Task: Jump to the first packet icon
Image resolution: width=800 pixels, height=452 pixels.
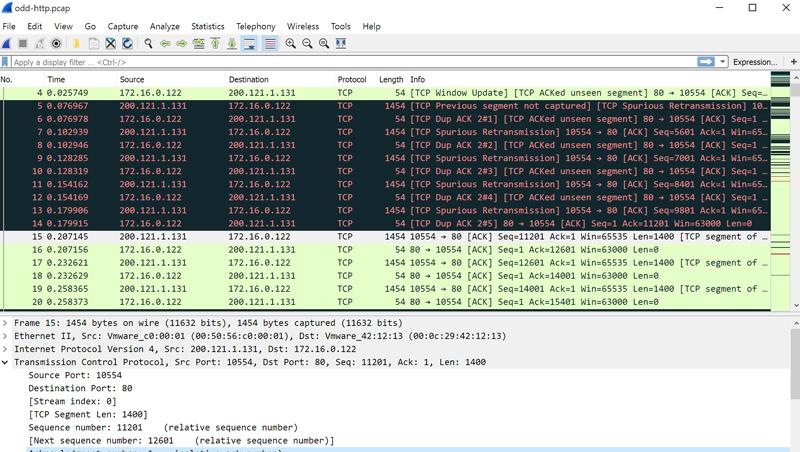Action: click(215, 44)
